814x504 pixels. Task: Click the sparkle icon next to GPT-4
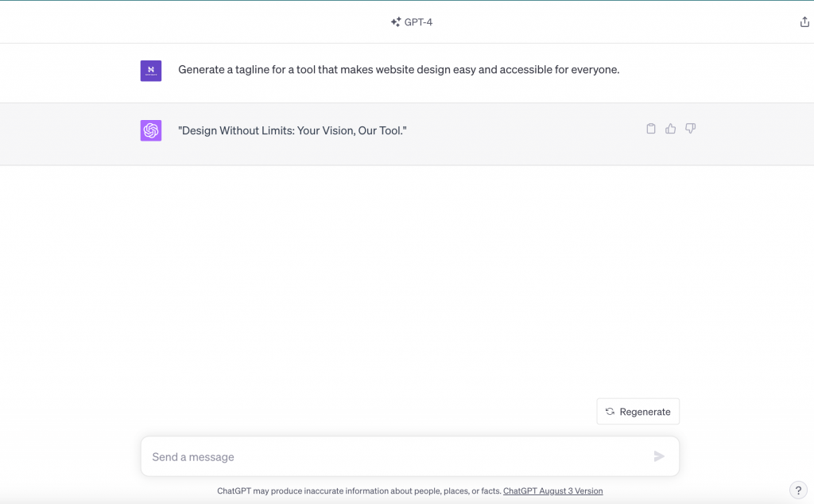coord(395,21)
